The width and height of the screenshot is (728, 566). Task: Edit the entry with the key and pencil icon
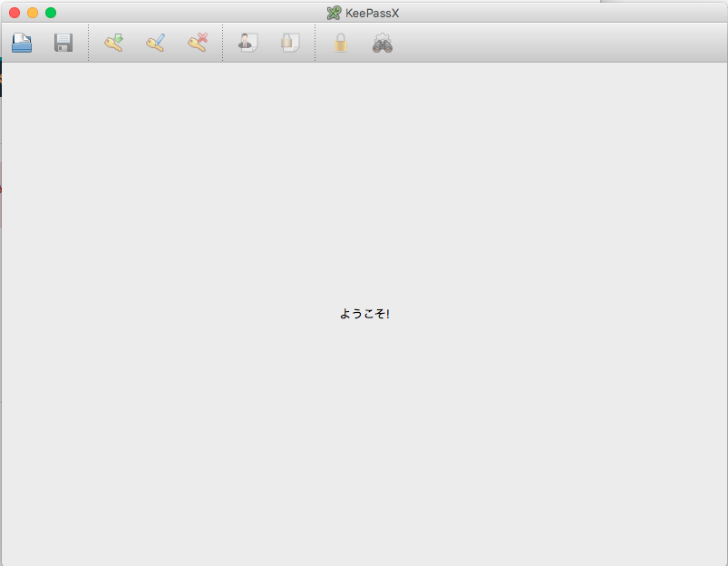(156, 43)
